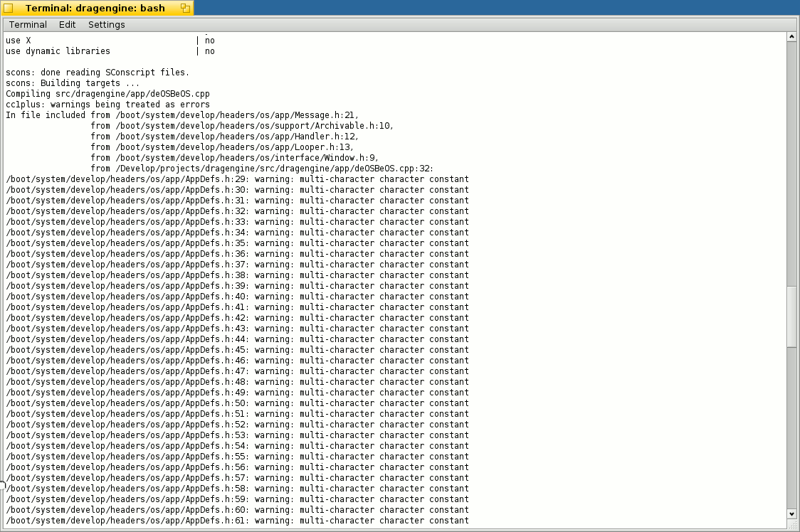Click the AppDefs.h:34 warning line

coord(237,233)
